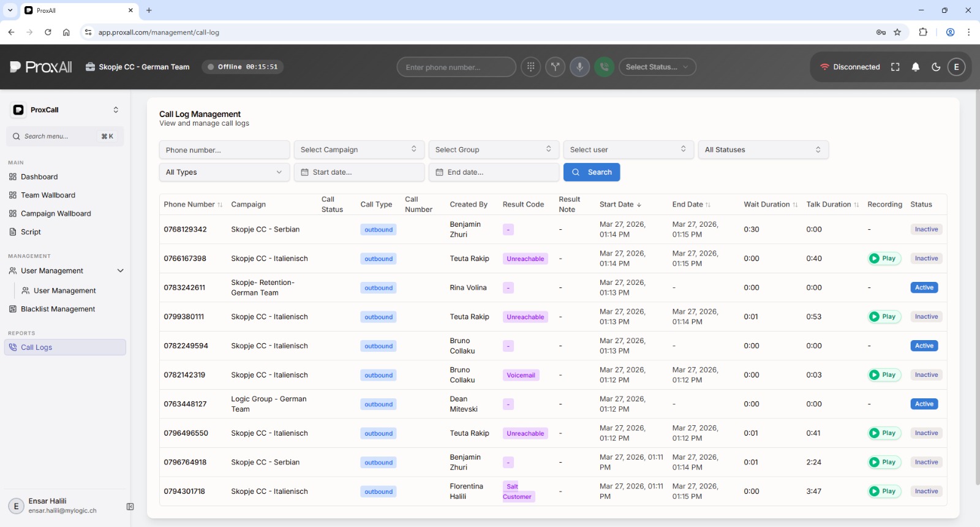This screenshot has width=980, height=527.
Task: Play the recording for 0782142319
Action: 884,375
